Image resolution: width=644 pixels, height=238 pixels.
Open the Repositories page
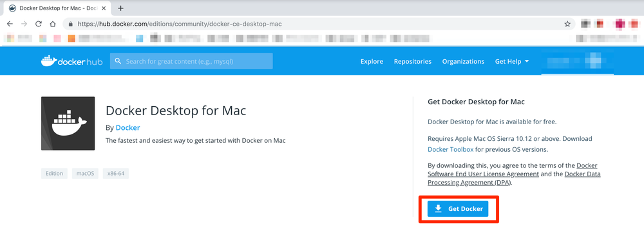(412, 61)
